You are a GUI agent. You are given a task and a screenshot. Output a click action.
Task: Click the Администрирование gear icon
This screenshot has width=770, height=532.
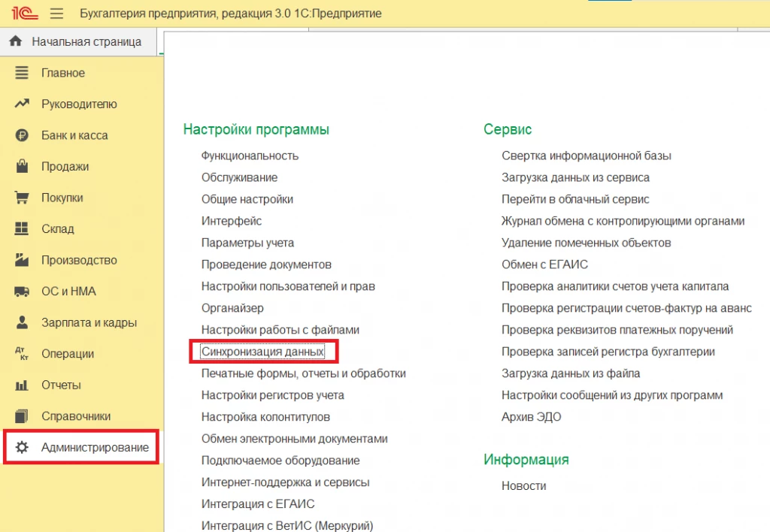(x=22, y=447)
